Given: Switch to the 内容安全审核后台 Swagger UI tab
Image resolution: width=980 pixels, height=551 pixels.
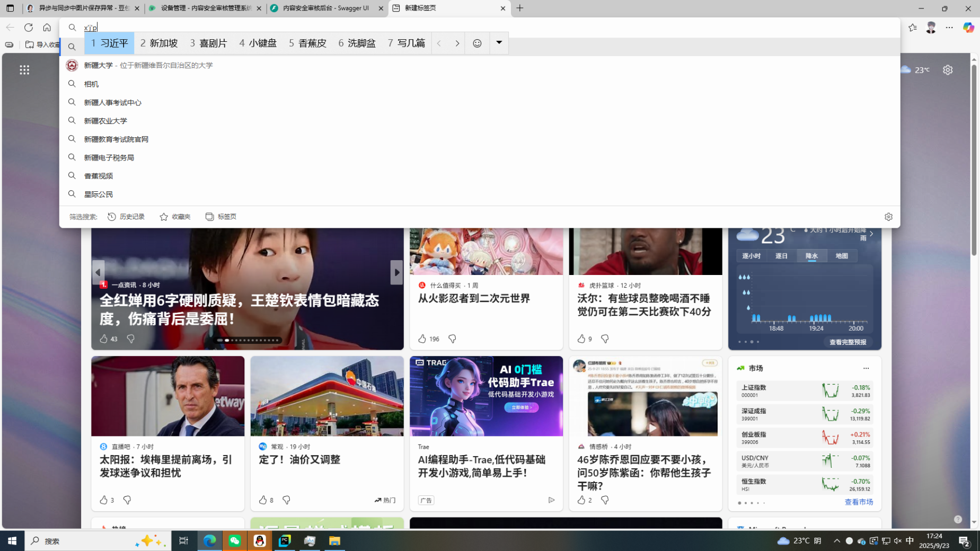Looking at the screenshot, I should (326, 8).
